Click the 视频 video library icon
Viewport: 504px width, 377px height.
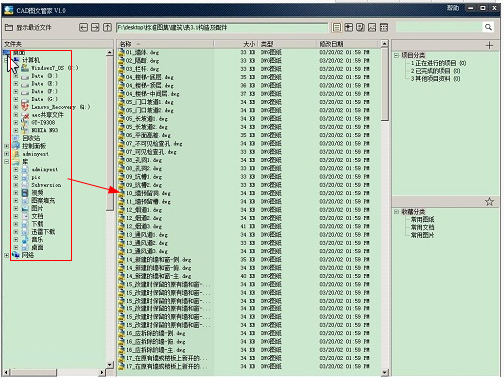[x=25, y=192]
